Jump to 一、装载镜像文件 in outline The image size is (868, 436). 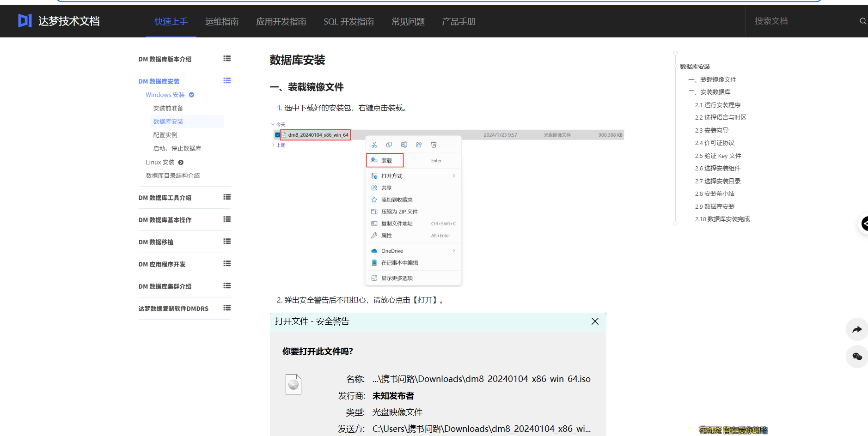(x=712, y=79)
